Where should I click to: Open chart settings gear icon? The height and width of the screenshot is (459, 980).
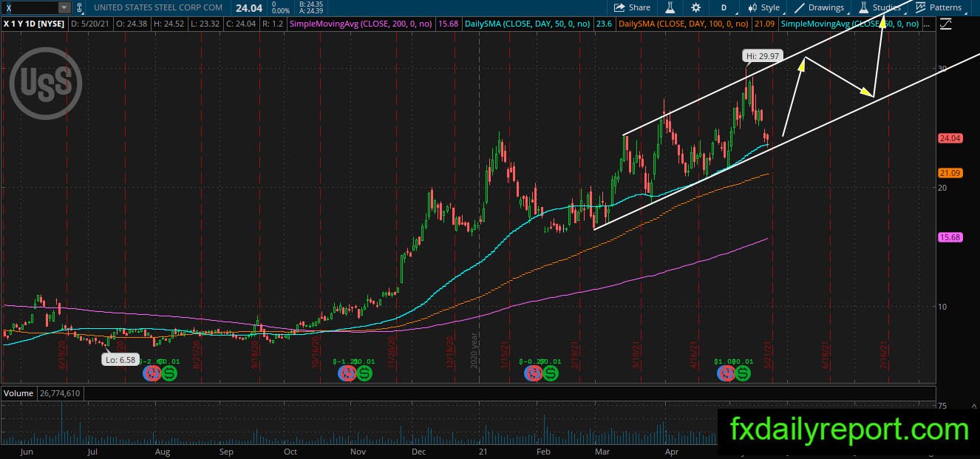[x=695, y=7]
